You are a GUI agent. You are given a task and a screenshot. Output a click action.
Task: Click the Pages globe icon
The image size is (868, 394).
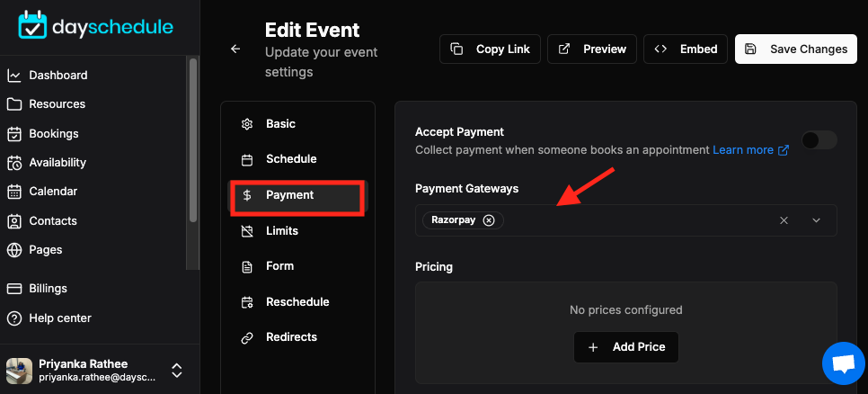click(x=13, y=250)
